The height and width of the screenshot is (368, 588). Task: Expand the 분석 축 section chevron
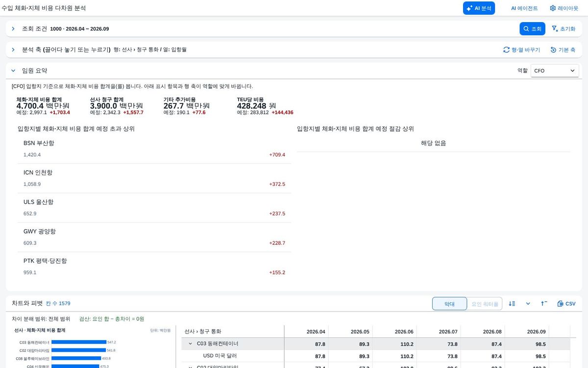point(13,50)
